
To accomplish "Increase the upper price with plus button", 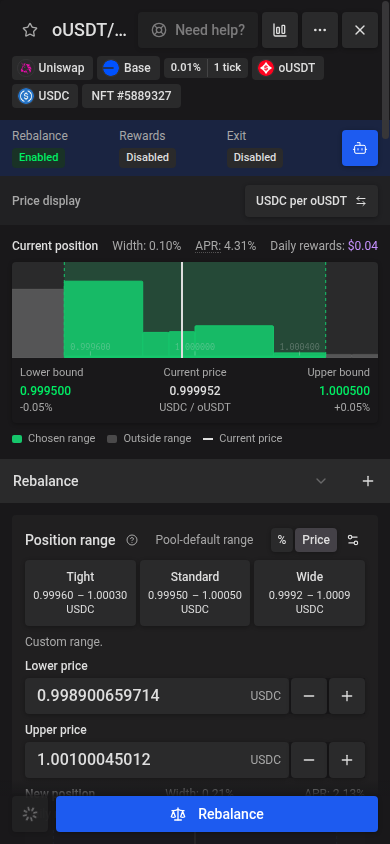I will (347, 760).
